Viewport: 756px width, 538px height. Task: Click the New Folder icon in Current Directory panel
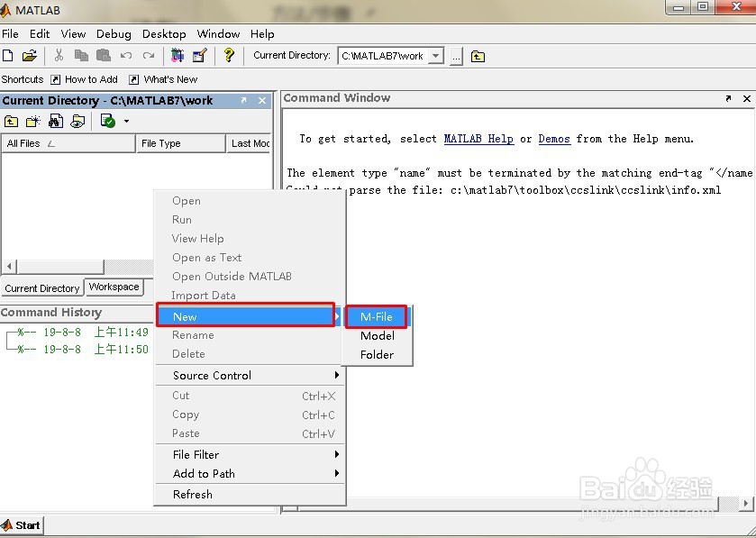(32, 121)
